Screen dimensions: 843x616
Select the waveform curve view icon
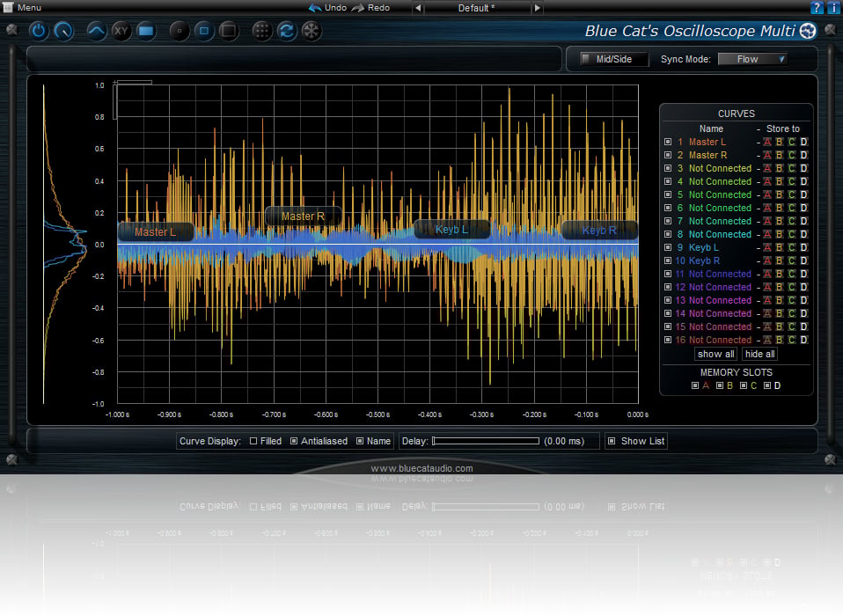pos(96,31)
